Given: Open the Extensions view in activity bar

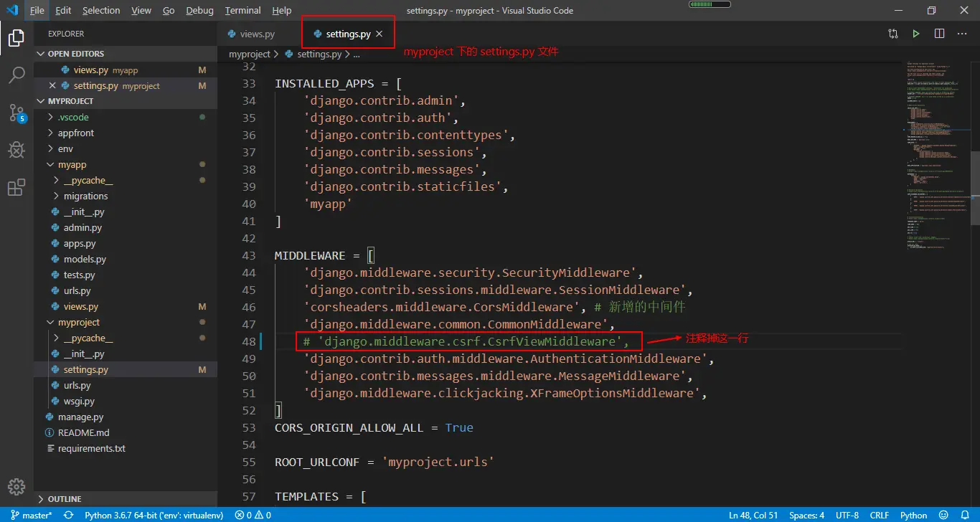Looking at the screenshot, I should [17, 187].
